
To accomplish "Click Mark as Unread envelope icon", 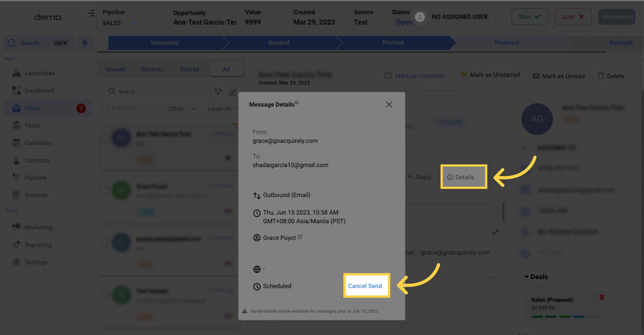I will 536,76.
